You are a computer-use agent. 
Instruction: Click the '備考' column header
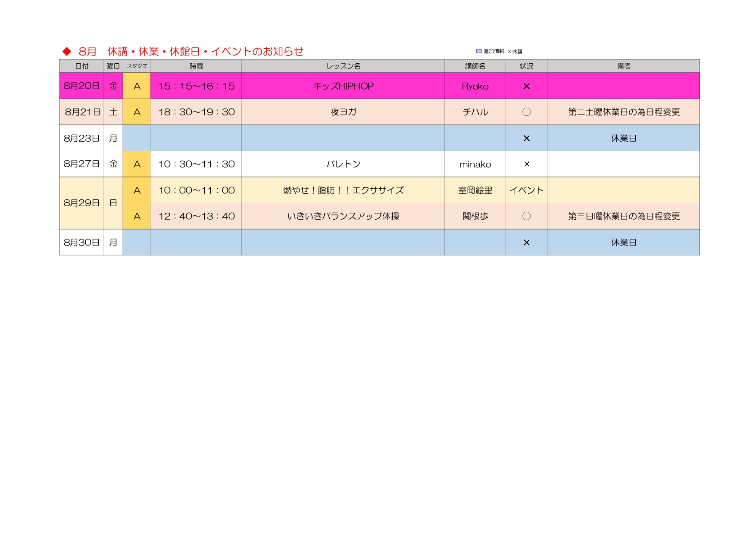(624, 66)
